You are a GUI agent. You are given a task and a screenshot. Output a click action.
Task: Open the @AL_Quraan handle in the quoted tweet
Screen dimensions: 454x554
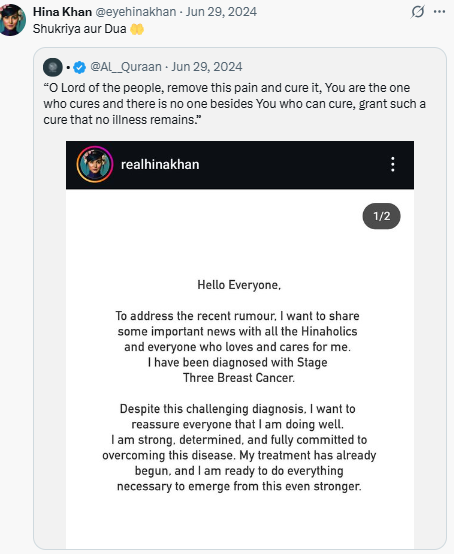pos(126,67)
